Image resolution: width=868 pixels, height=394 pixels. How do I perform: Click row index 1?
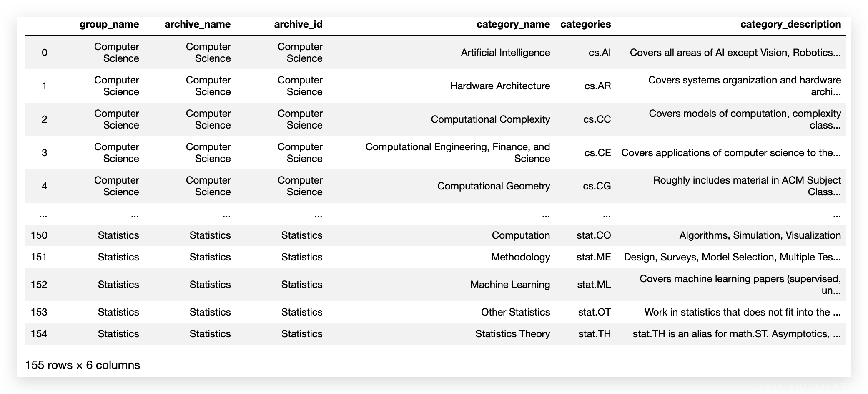click(x=45, y=86)
